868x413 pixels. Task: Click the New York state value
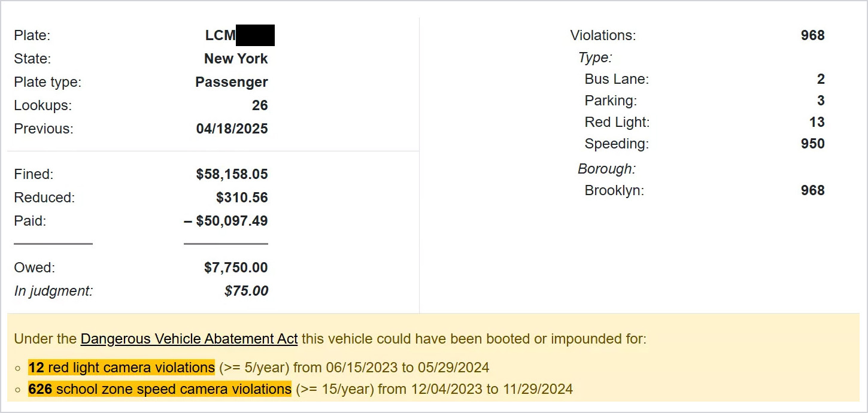(236, 59)
